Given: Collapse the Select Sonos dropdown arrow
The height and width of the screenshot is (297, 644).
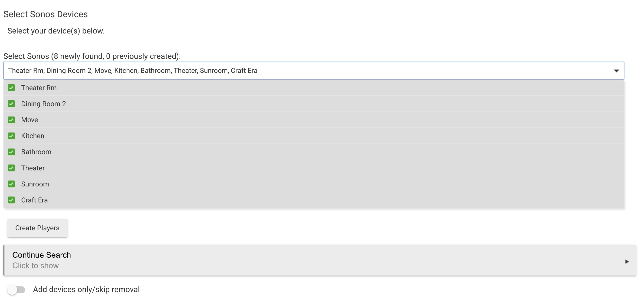Looking at the screenshot, I should pyautogui.click(x=616, y=71).
